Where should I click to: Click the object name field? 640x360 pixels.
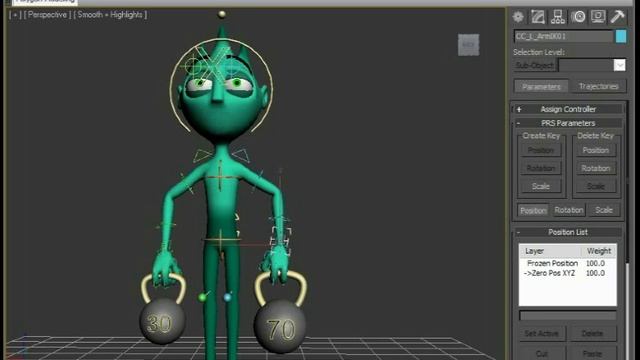click(x=563, y=36)
